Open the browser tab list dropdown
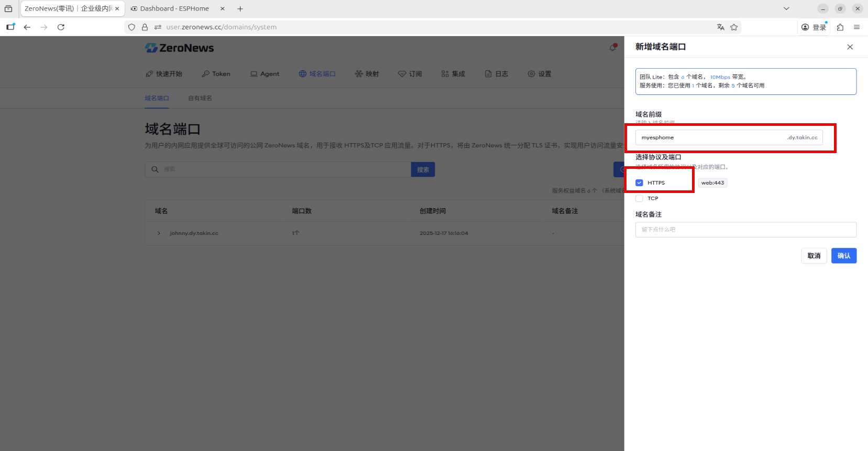The height and width of the screenshot is (451, 868). [x=786, y=8]
